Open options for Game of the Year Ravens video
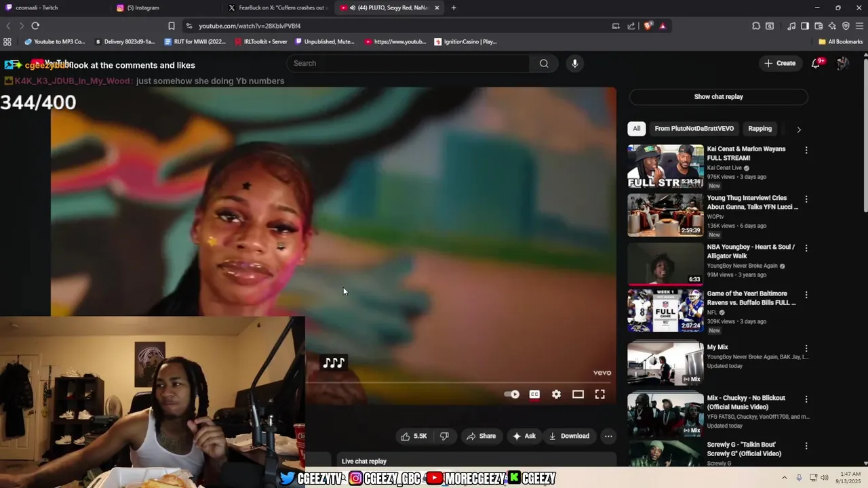This screenshot has height=488, width=868. [806, 295]
